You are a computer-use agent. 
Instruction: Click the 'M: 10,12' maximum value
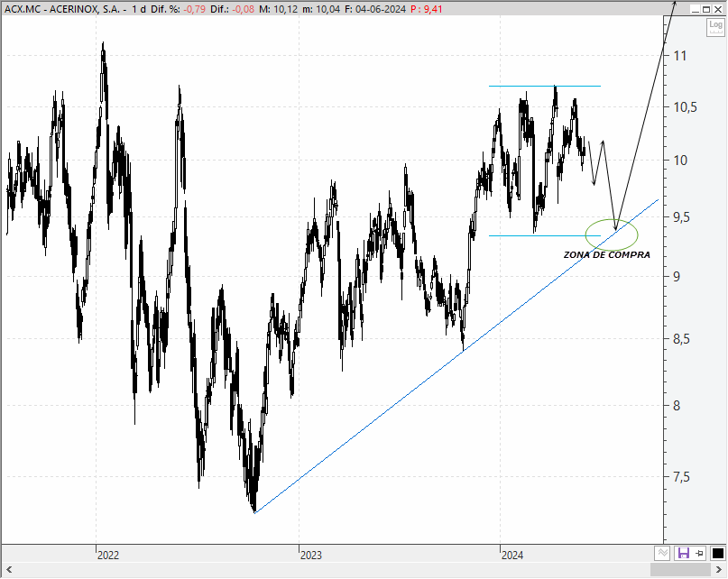click(278, 9)
